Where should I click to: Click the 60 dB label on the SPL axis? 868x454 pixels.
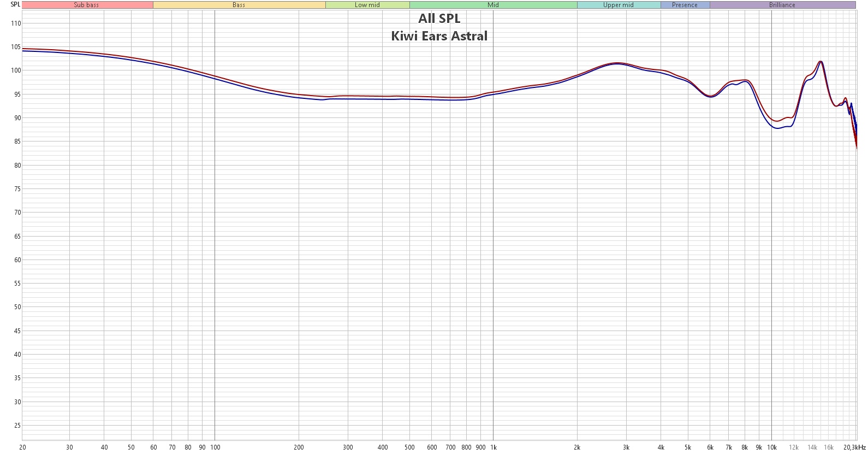click(17, 260)
